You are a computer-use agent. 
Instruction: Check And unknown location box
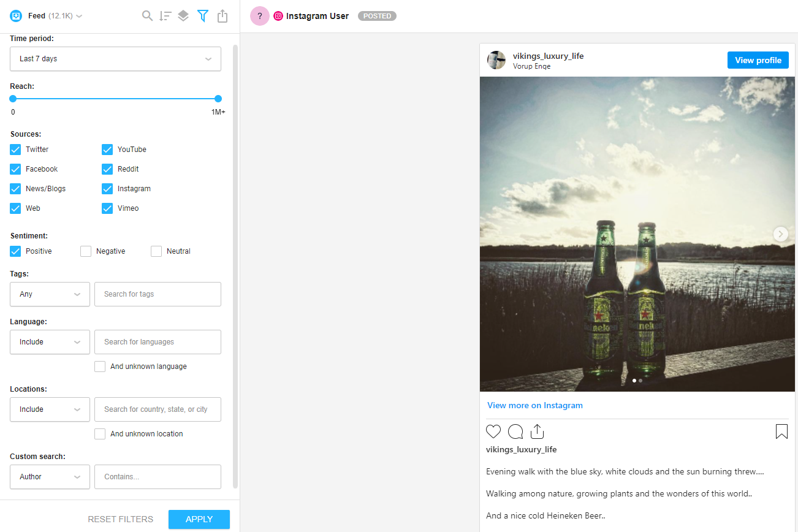(100, 434)
